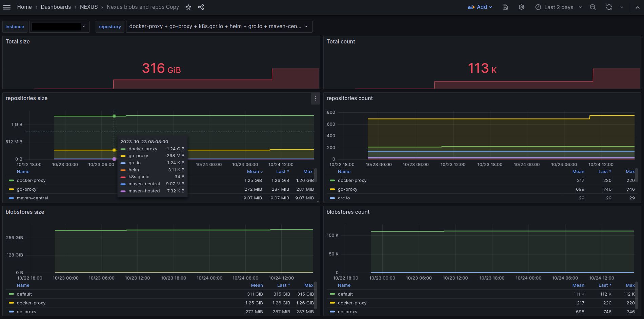Star this dashboard as favorite
This screenshot has height=319, width=644.
click(x=188, y=7)
